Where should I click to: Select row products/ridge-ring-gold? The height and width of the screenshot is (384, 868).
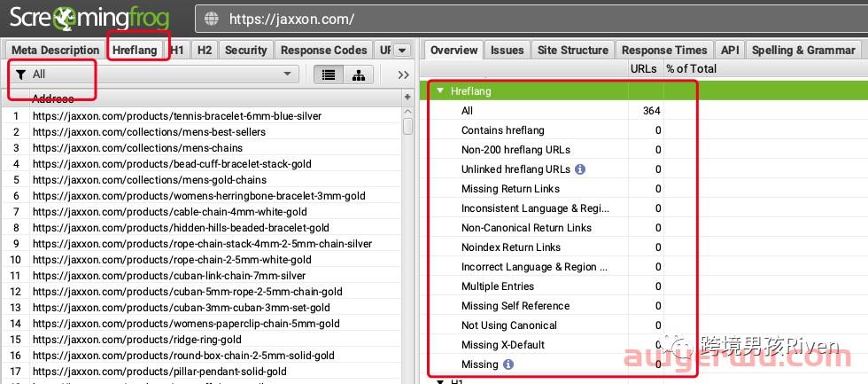[202, 340]
